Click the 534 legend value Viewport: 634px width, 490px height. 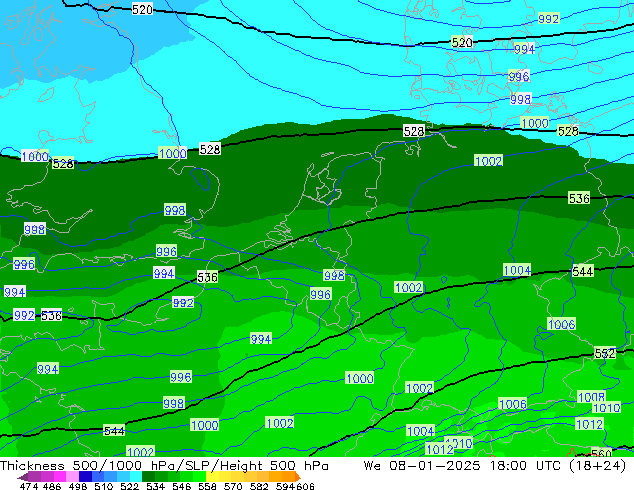pos(155,486)
